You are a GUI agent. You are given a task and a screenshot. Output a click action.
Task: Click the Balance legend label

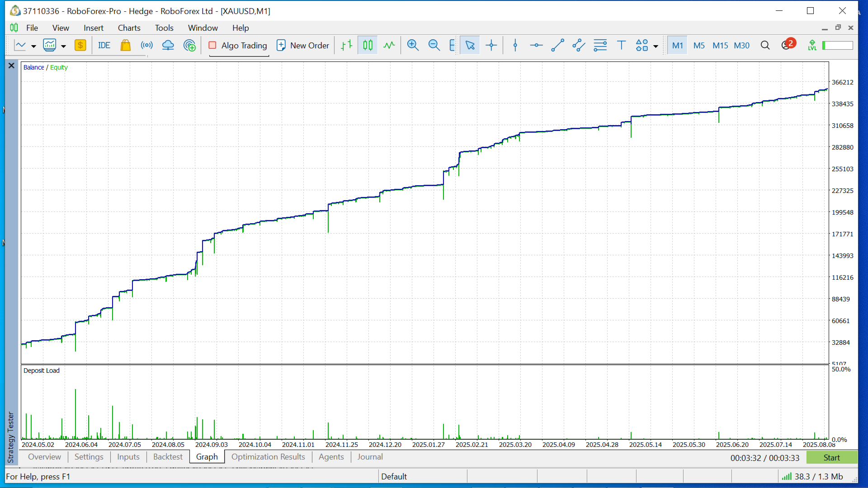tap(33, 67)
